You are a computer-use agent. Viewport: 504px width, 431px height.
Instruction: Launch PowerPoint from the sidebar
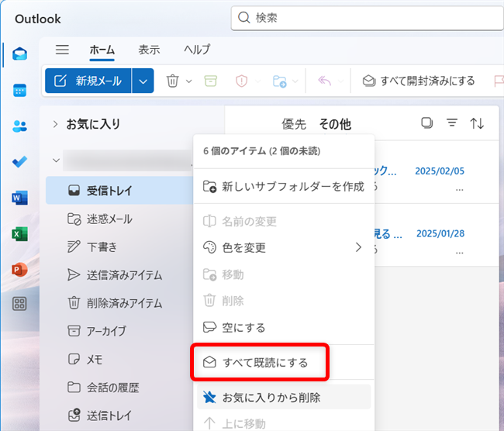[20, 269]
